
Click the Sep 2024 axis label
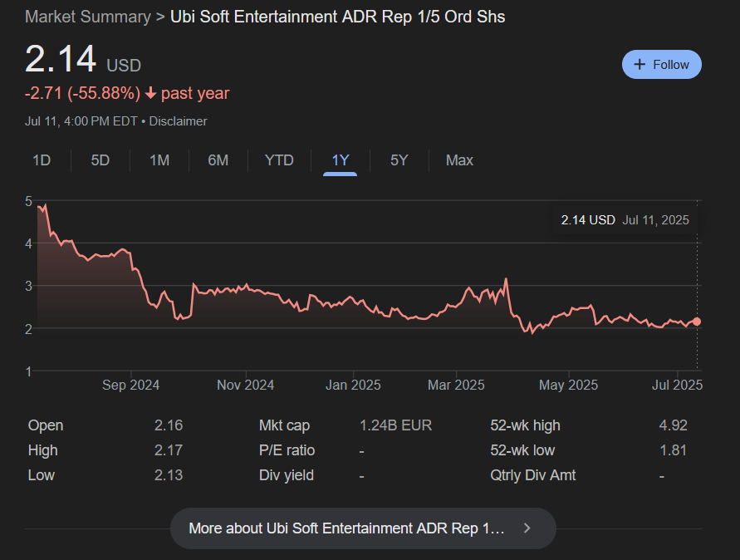click(x=130, y=386)
